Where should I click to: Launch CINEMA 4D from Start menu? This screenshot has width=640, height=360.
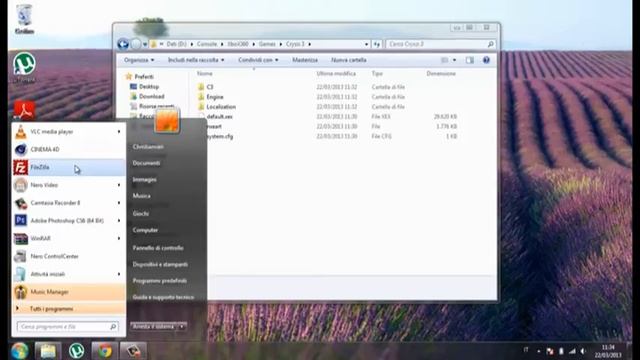pos(68,149)
